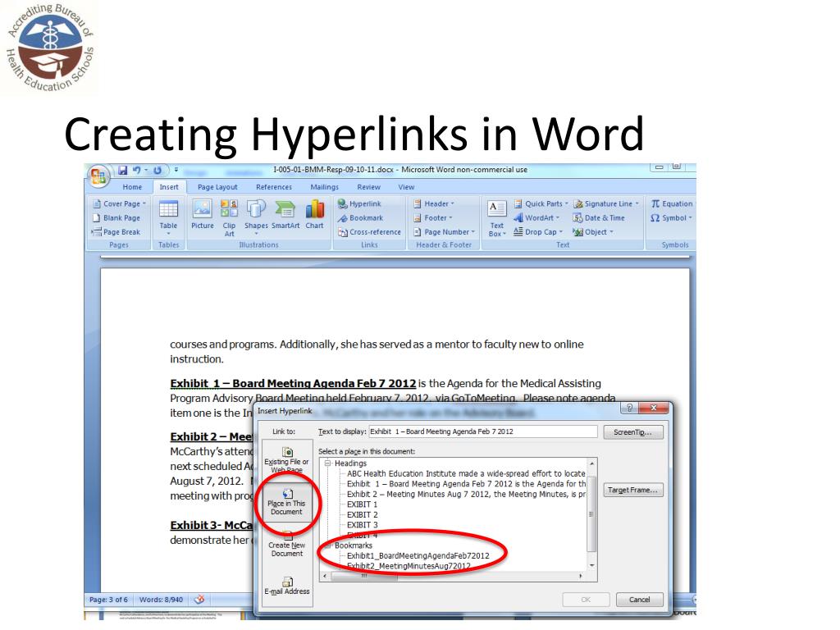Insert a SmartArt graphic
Image resolution: width=840 pixels, height=630 pixels.
285,214
